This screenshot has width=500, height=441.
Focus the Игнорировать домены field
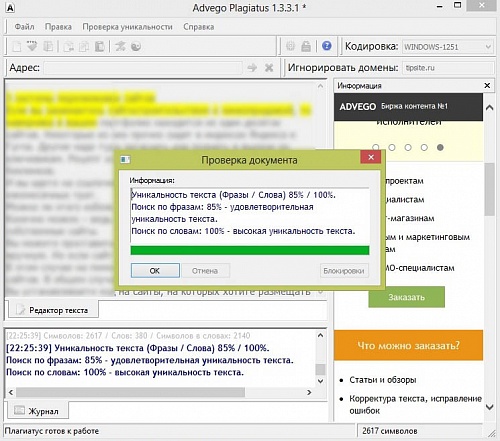448,68
